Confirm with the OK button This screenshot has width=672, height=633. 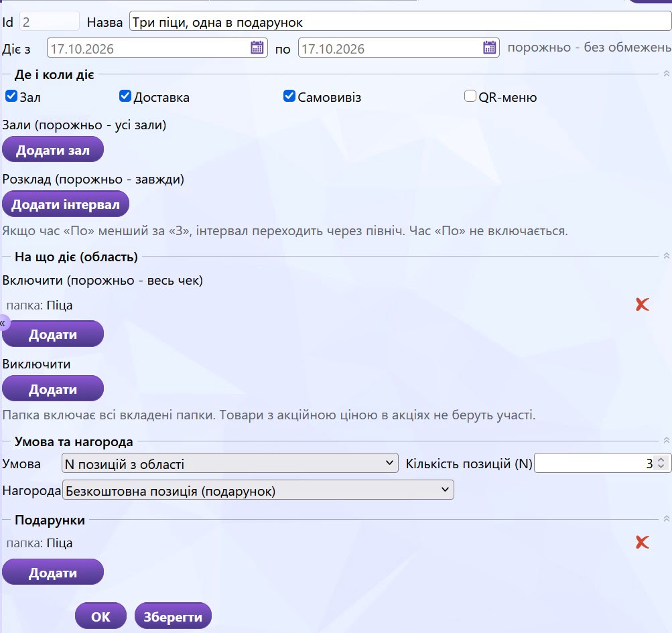click(100, 616)
